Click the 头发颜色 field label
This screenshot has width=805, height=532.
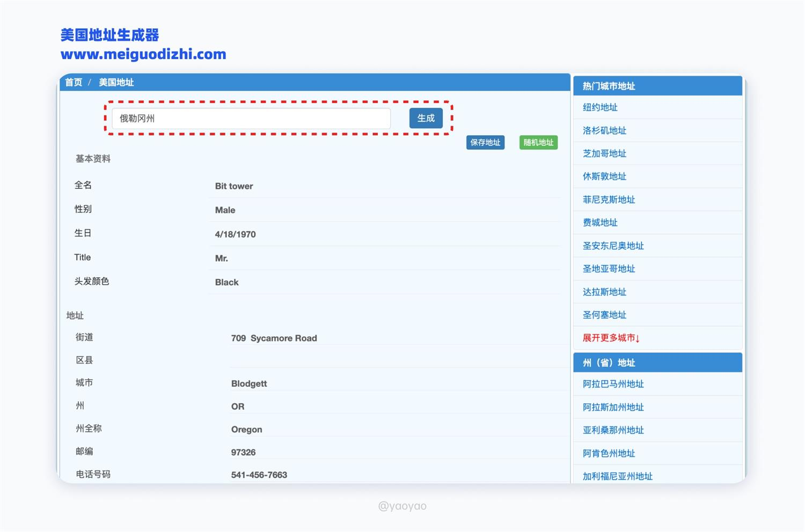(x=91, y=281)
